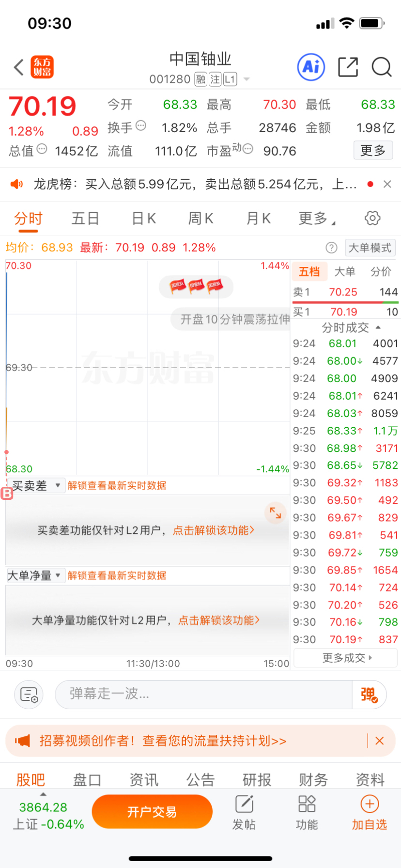Switch to the 分时 chart tab
The image size is (401, 868).
point(29,218)
